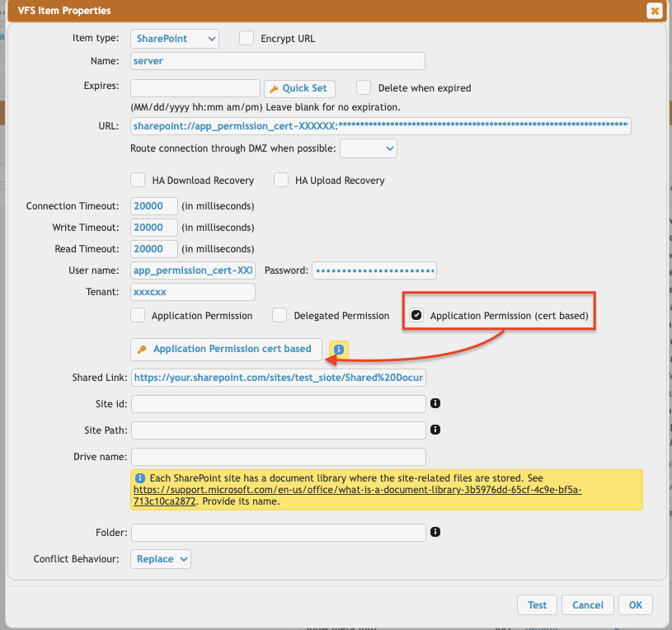Screen dimensions: 672x630
Task: Click the info icon beside Site Path
Action: pos(435,430)
